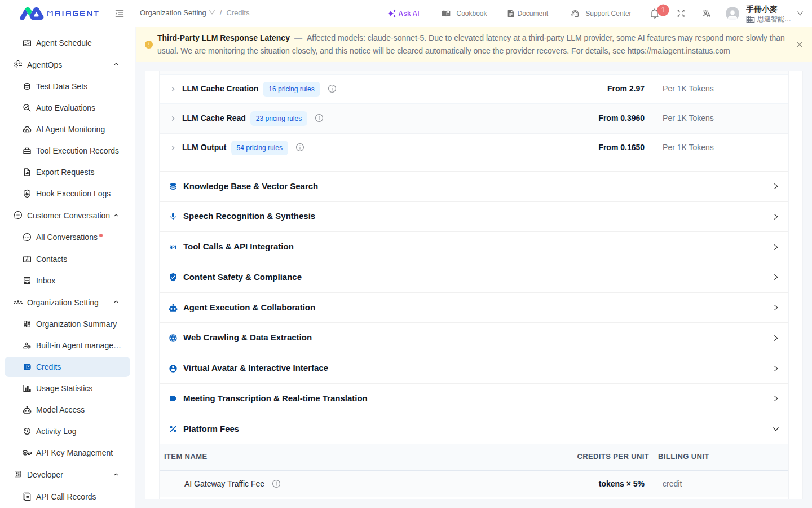Click Platform Fees percent icon

173,429
